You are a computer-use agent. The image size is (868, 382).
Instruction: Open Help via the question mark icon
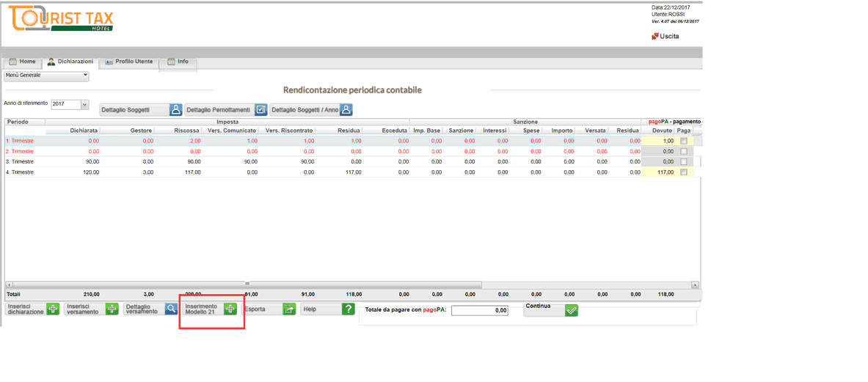pyautogui.click(x=348, y=309)
